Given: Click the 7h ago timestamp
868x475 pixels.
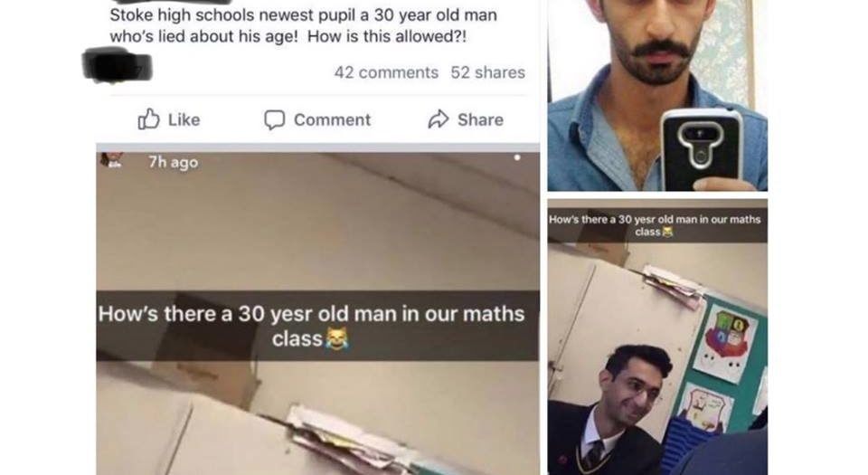Looking at the screenshot, I should point(173,162).
